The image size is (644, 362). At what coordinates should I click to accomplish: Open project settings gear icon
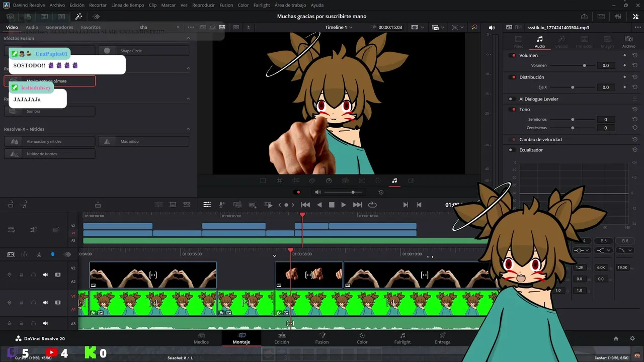tap(632, 338)
